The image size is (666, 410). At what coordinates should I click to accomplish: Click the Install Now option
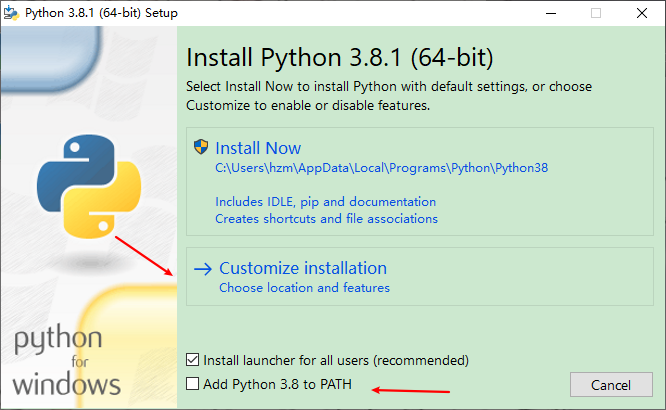[420, 181]
